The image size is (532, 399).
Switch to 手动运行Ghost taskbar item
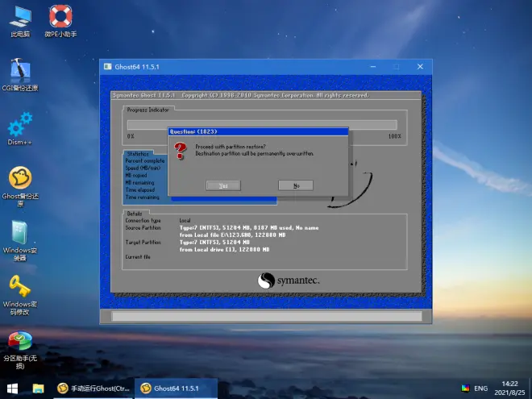tap(94, 389)
